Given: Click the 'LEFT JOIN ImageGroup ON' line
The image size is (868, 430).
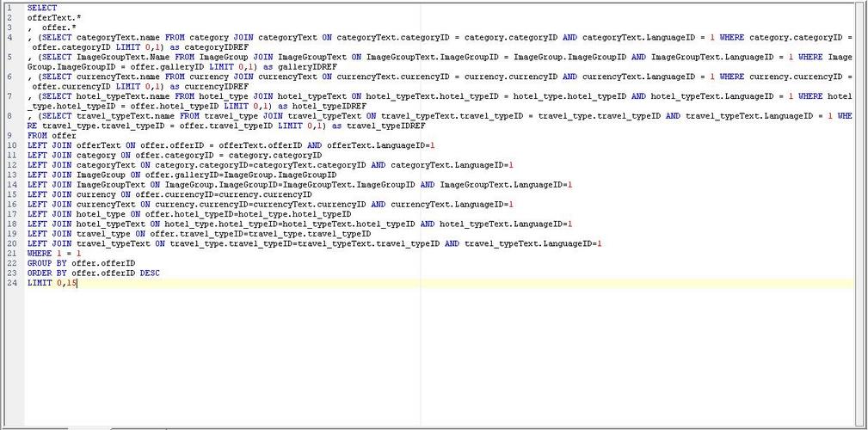Looking at the screenshot, I should pos(182,175).
